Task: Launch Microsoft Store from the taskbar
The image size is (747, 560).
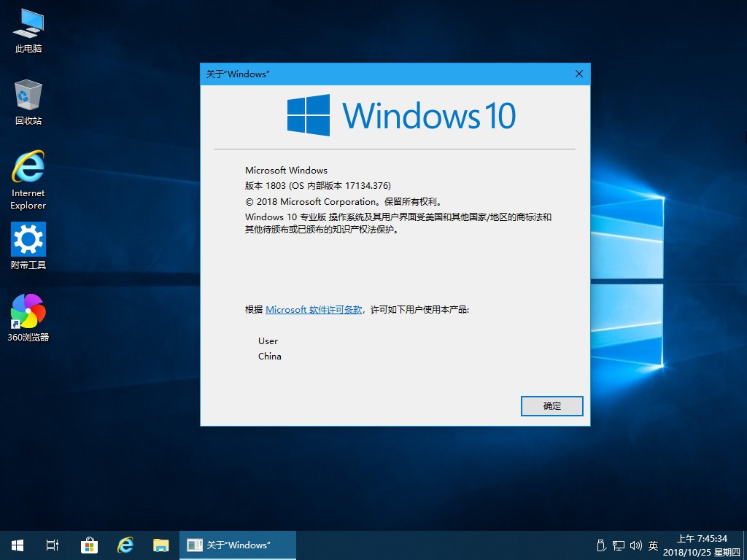Action: coord(89,545)
